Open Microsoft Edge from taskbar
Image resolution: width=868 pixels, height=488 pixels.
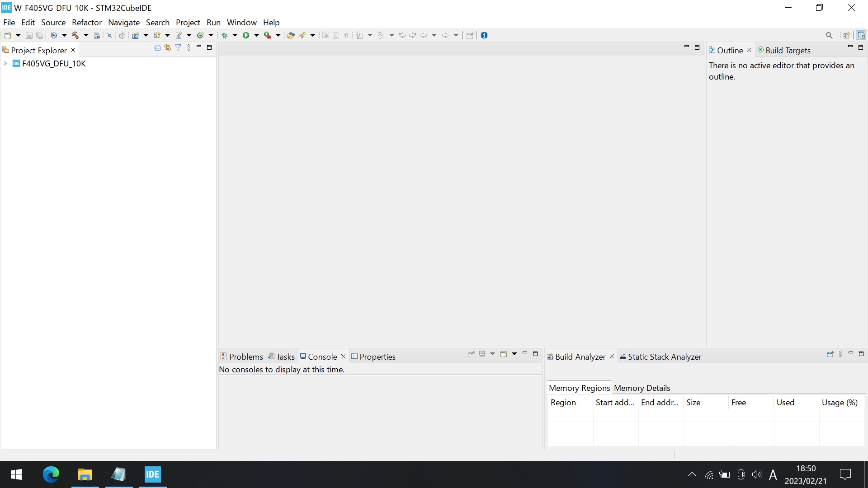51,474
